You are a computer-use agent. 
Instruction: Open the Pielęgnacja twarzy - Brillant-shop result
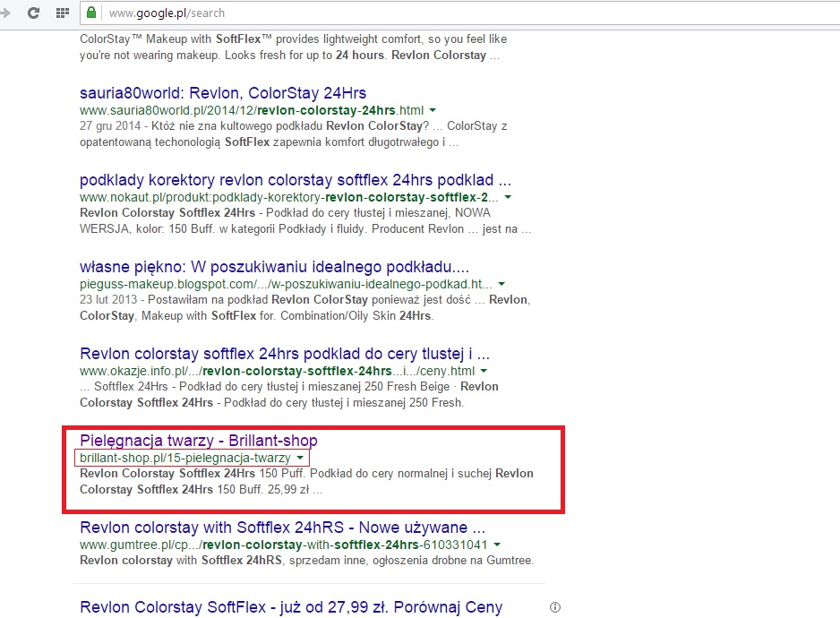[x=199, y=441]
